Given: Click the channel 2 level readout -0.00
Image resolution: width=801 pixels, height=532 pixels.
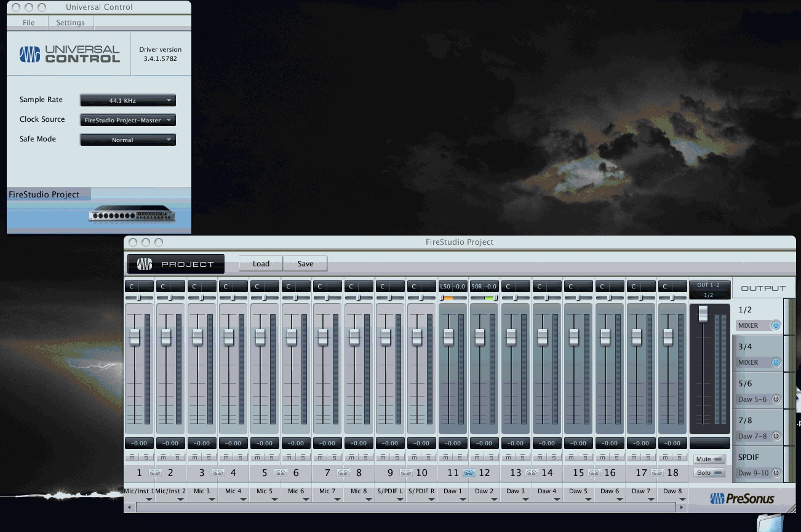Looking at the screenshot, I should [170, 443].
